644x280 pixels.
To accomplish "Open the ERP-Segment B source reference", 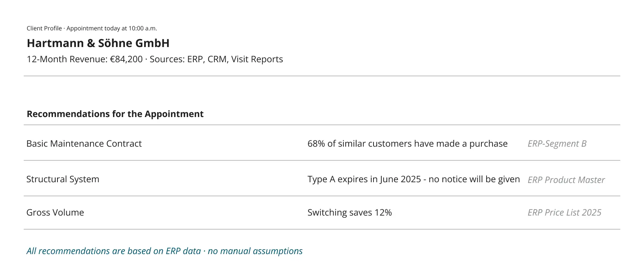I will (x=557, y=144).
